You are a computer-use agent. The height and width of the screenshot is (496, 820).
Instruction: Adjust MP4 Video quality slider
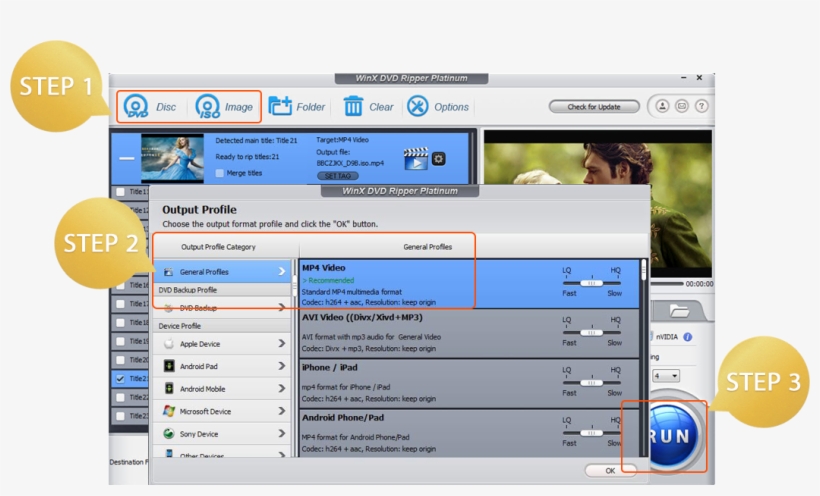pyautogui.click(x=592, y=283)
